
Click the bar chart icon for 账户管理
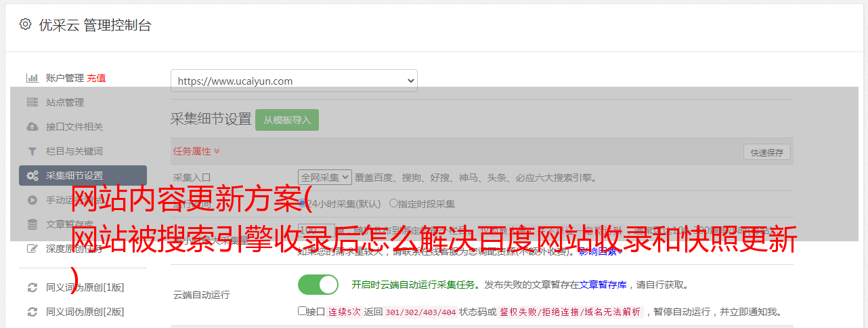click(32, 78)
